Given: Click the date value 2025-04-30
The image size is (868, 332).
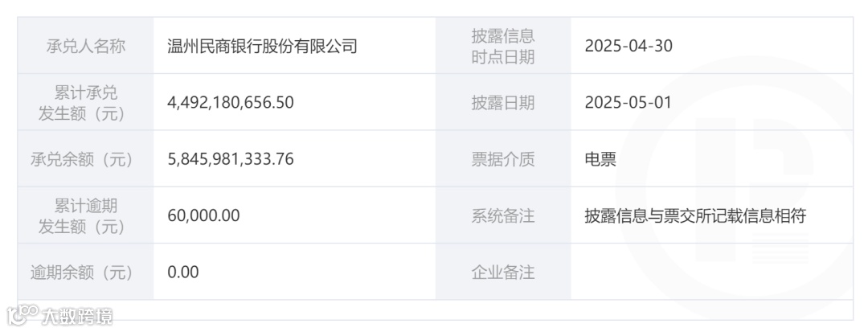Looking at the screenshot, I should click(628, 46).
